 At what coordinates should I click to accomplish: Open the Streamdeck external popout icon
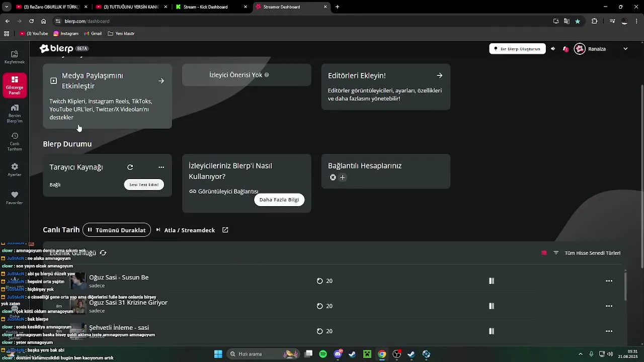(x=225, y=230)
